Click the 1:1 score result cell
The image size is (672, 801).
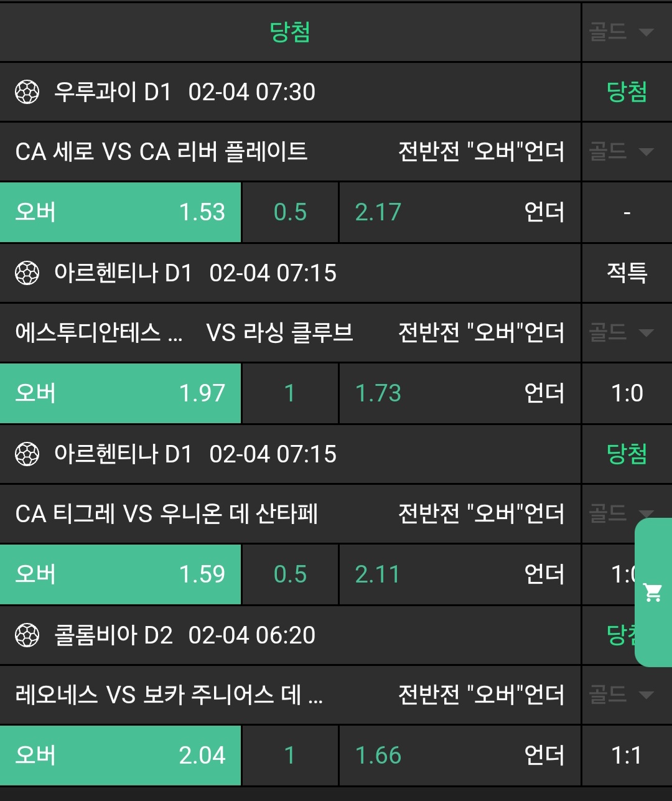coord(627,756)
